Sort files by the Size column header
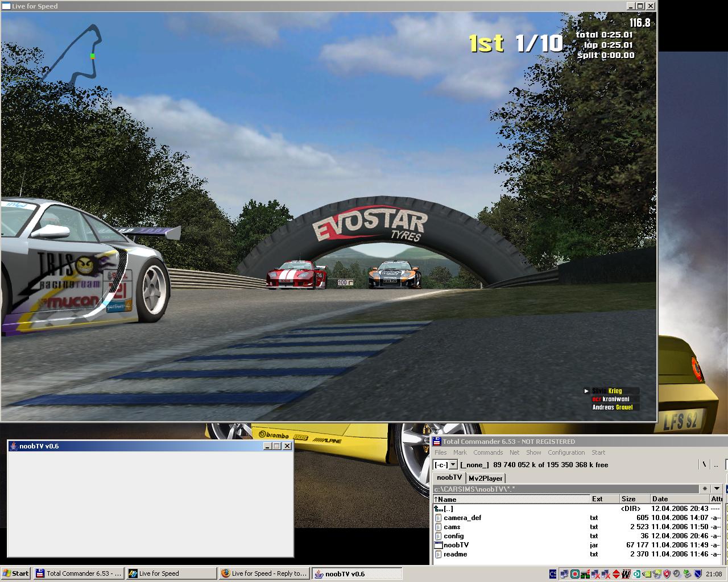The image size is (728, 582). (635, 499)
